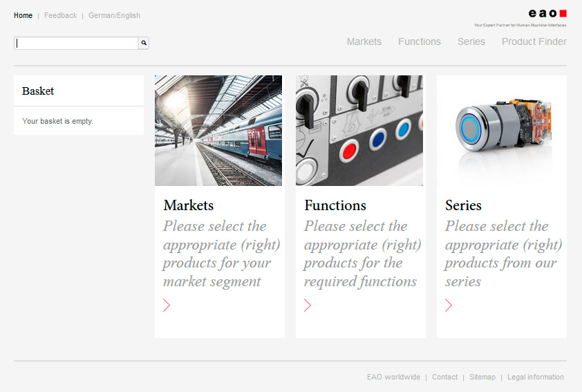Open the Markets navigation menu
The width and height of the screenshot is (582, 392).
(364, 41)
